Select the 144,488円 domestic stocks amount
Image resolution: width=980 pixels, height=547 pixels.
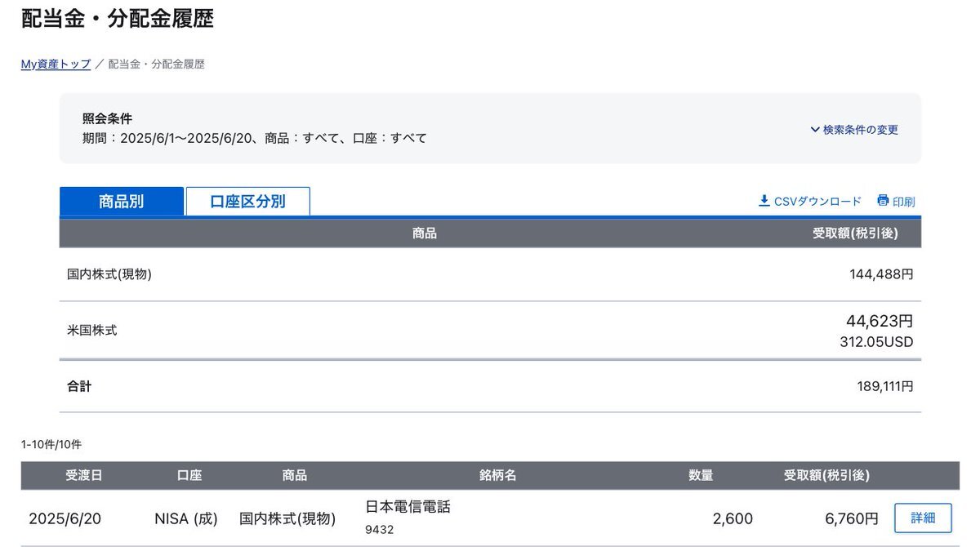[x=881, y=274]
